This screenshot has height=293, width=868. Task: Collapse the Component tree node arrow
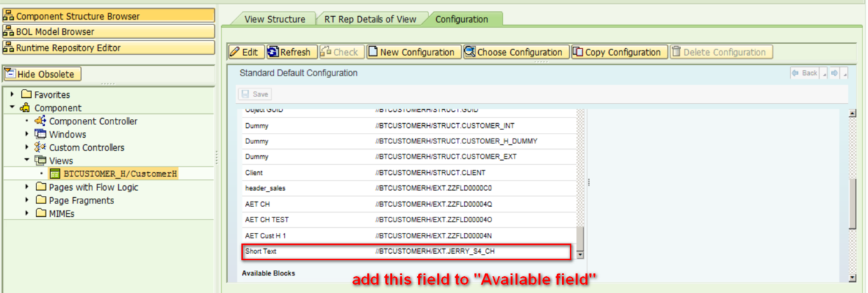tap(13, 108)
